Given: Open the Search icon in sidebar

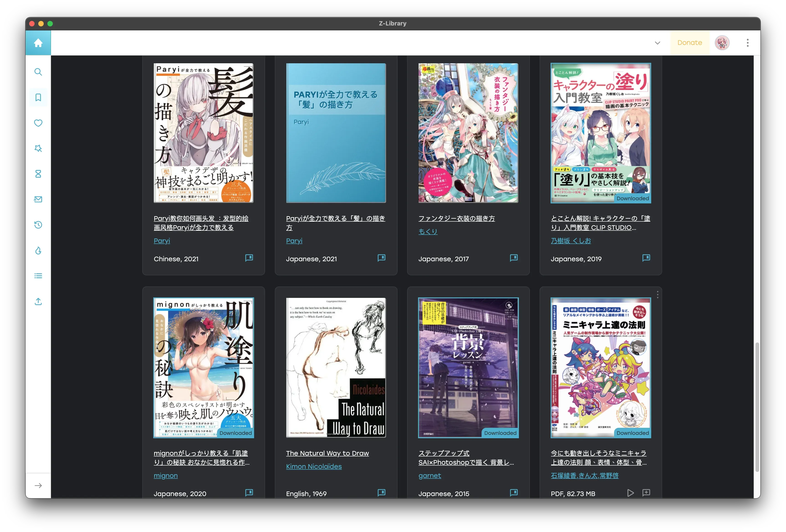Looking at the screenshot, I should click(x=38, y=72).
